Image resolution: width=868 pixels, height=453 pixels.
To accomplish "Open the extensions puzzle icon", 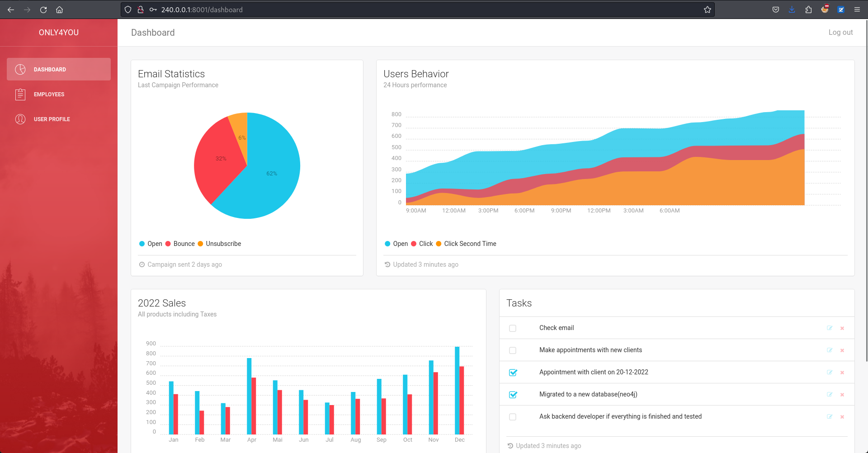I will coord(808,9).
